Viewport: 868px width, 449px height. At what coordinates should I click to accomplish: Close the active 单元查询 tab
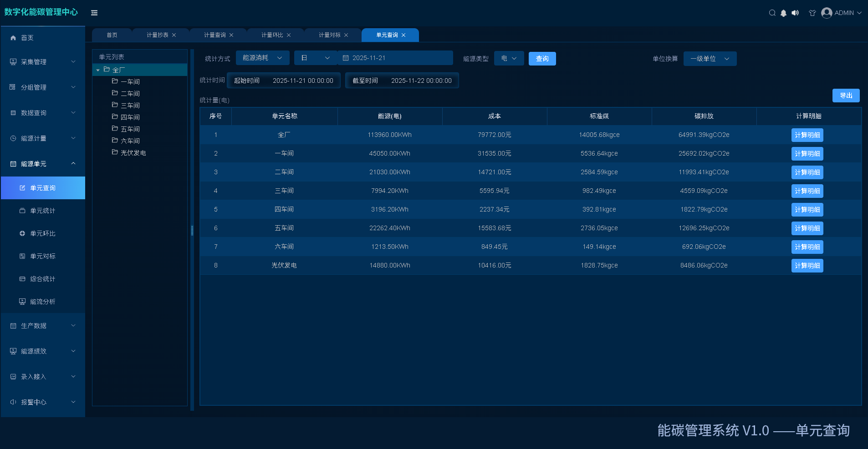(403, 35)
